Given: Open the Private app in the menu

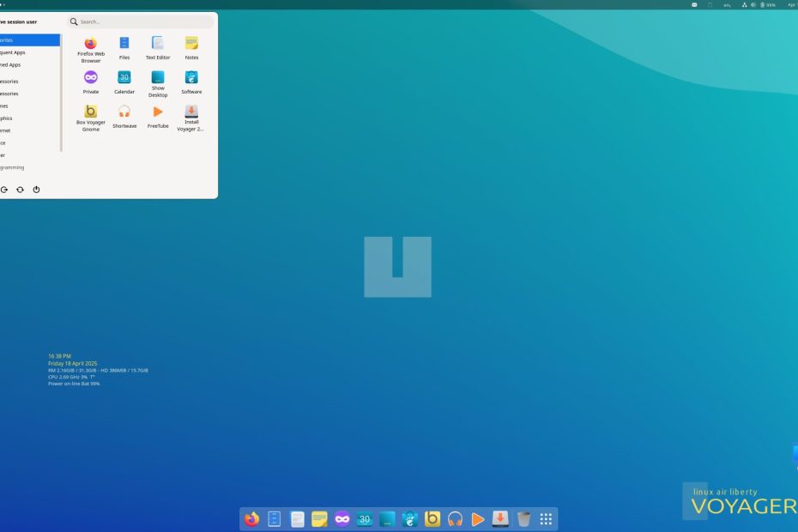Looking at the screenshot, I should 91,82.
